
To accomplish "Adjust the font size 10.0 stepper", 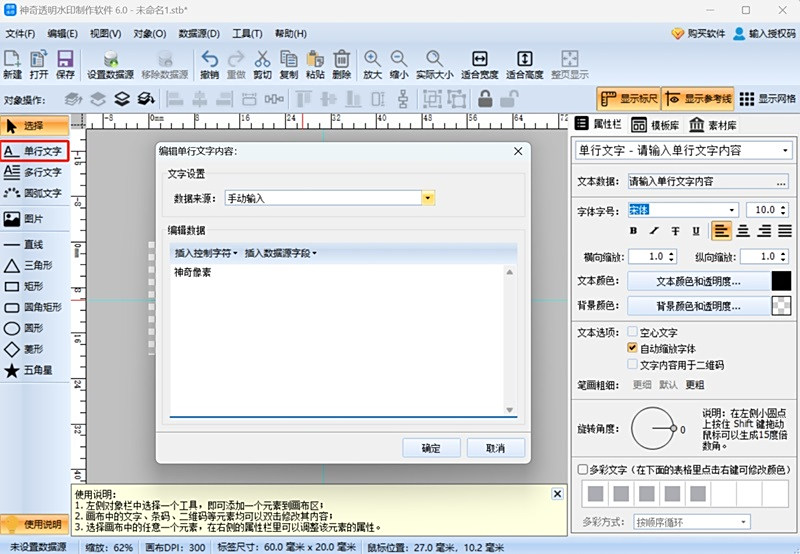I will click(784, 210).
